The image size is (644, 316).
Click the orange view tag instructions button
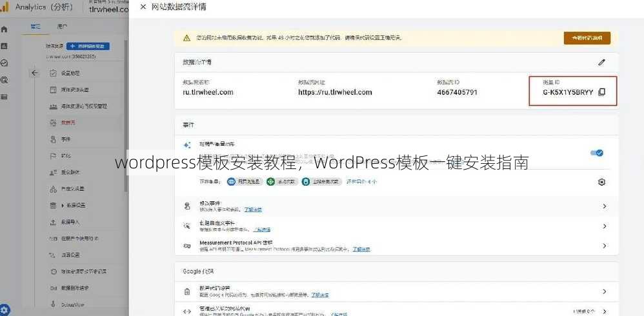tap(587, 38)
